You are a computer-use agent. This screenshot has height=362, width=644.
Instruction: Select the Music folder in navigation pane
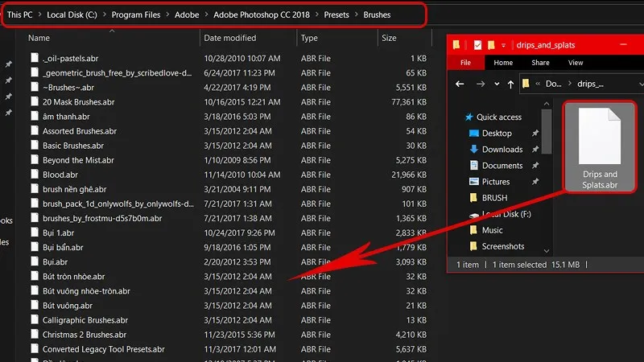tap(492, 230)
